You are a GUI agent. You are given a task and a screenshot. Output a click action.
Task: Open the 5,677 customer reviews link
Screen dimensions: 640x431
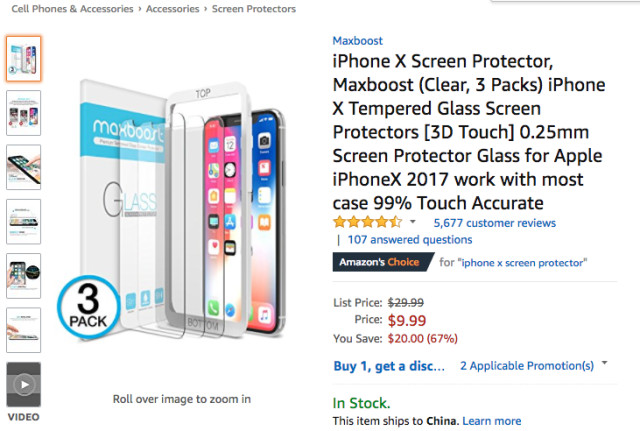click(494, 222)
